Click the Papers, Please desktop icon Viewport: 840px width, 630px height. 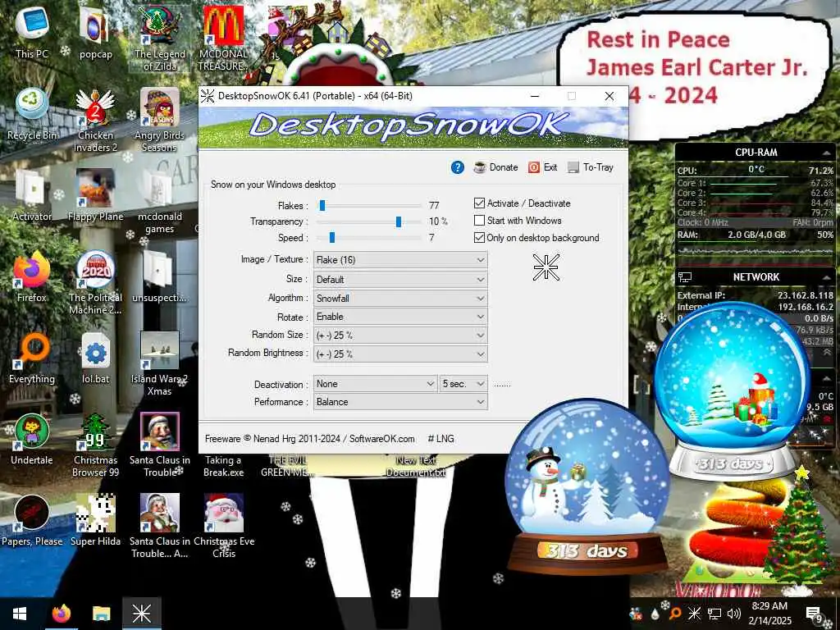pos(32,521)
